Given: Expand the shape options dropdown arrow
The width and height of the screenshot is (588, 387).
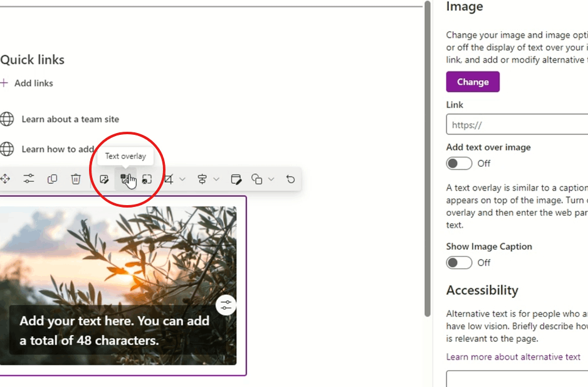Looking at the screenshot, I should (271, 179).
